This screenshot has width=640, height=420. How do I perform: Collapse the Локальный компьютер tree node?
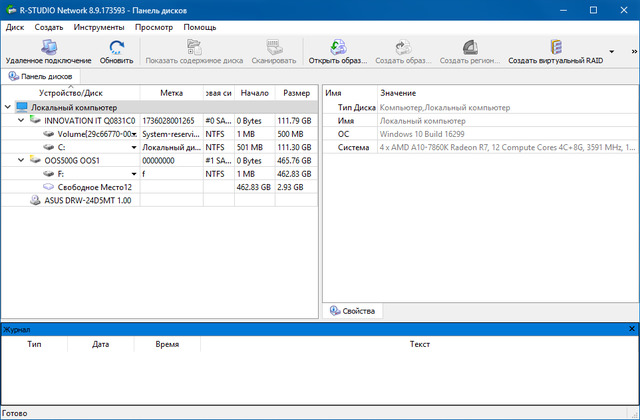8,107
